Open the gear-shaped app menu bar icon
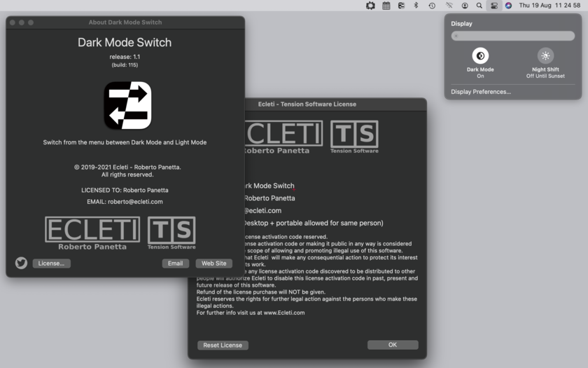588x368 pixels. [x=370, y=6]
